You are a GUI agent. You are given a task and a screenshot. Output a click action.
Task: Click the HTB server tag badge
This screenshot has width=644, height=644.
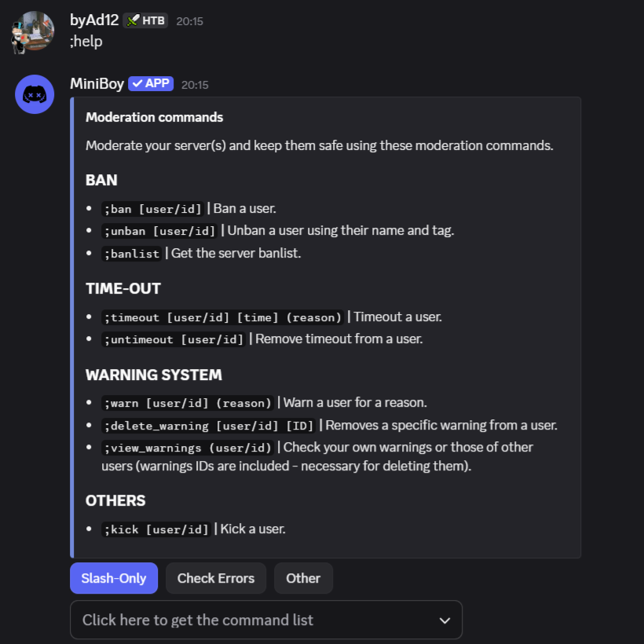coord(146,20)
